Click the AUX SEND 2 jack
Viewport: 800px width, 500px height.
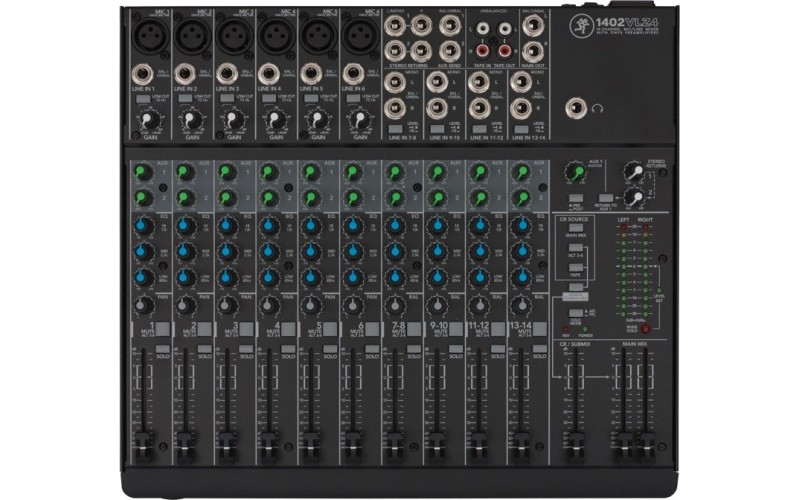[449, 51]
